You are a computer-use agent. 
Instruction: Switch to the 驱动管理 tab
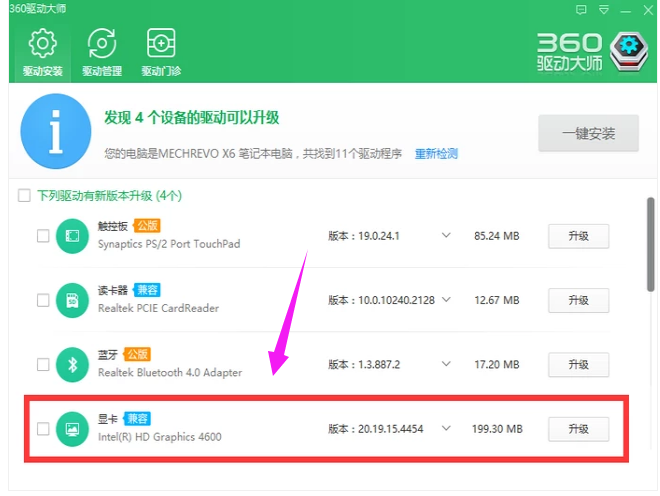click(102, 52)
